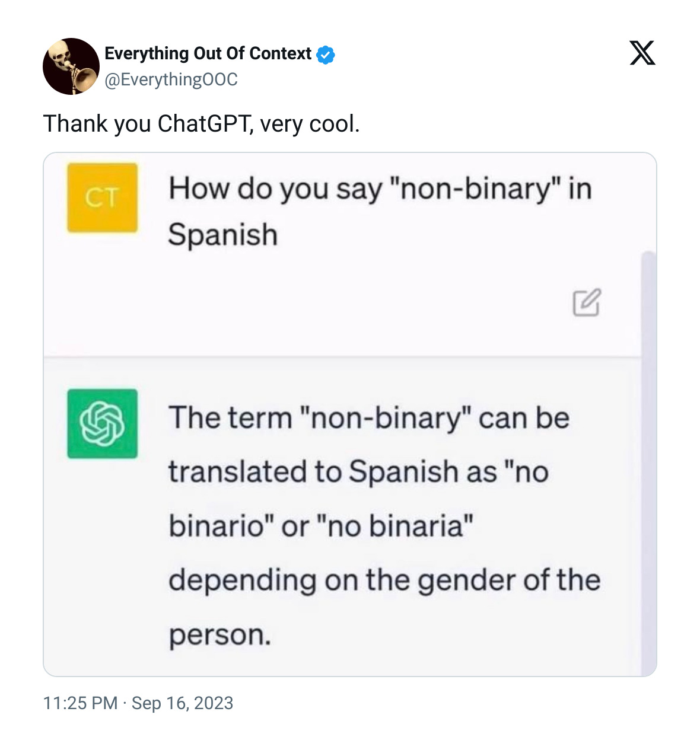Viewport: 700px width, 753px height.
Task: Click the 11:25 PM timestamp
Action: tap(80, 703)
